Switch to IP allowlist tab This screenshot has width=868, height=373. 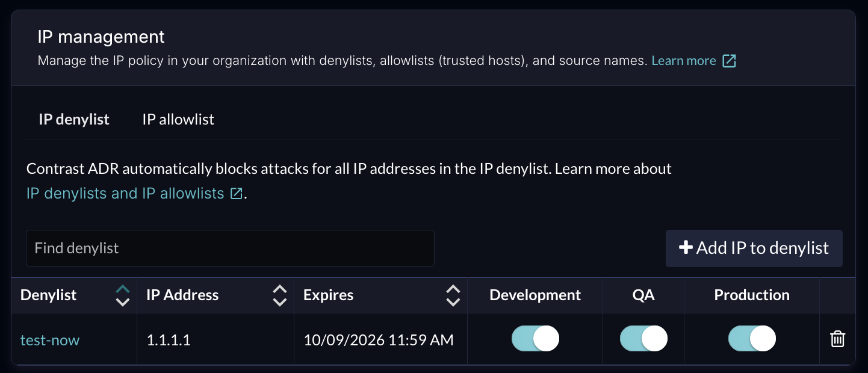coord(178,119)
